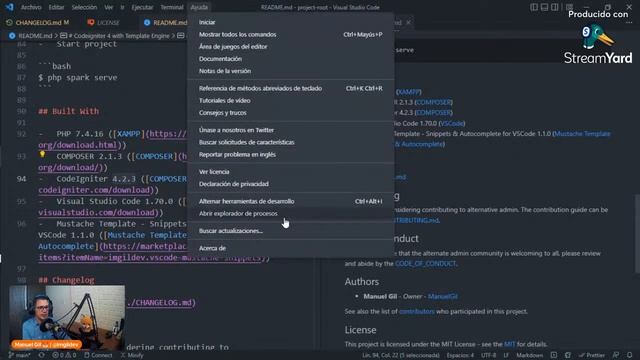This screenshot has height=360, width=640.
Task: Click the preview pane vertical scrollbar
Action: [x=637, y=233]
